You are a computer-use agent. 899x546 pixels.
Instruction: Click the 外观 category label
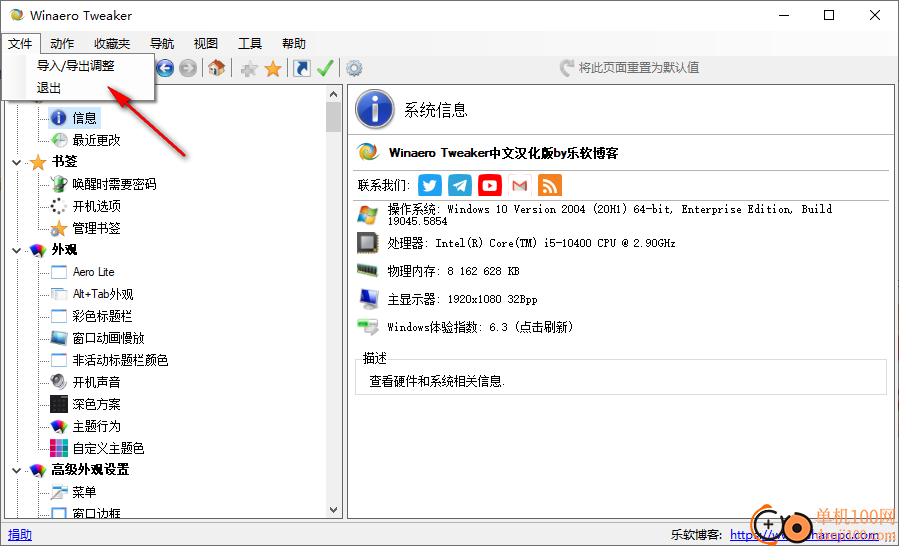pos(64,250)
